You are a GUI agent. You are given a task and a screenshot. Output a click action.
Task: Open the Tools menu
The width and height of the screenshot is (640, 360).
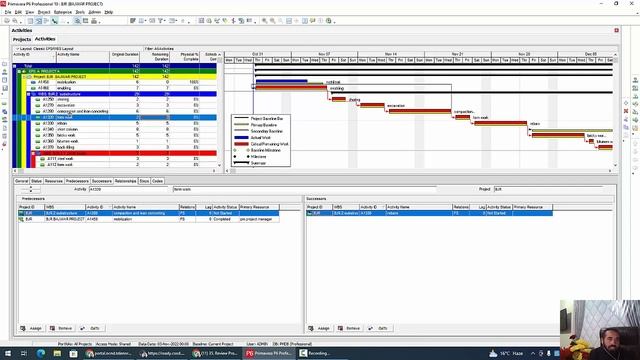pos(80,12)
